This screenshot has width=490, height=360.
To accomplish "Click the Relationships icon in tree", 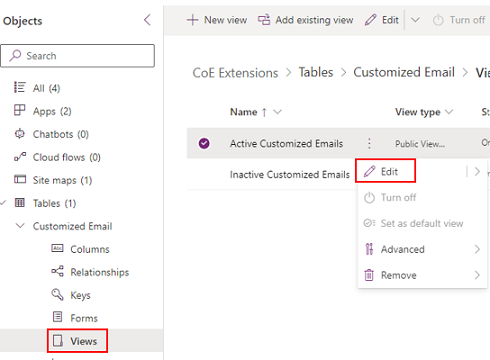I will pos(57,271).
